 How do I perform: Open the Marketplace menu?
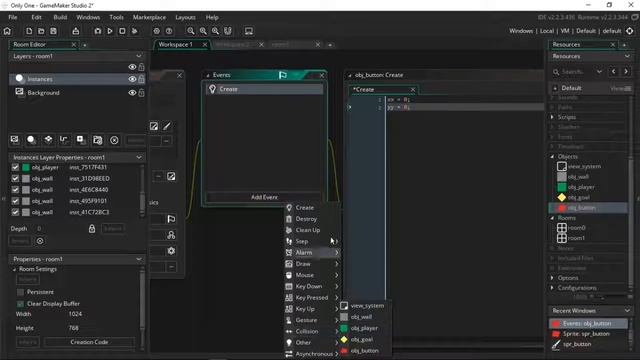coord(149,17)
